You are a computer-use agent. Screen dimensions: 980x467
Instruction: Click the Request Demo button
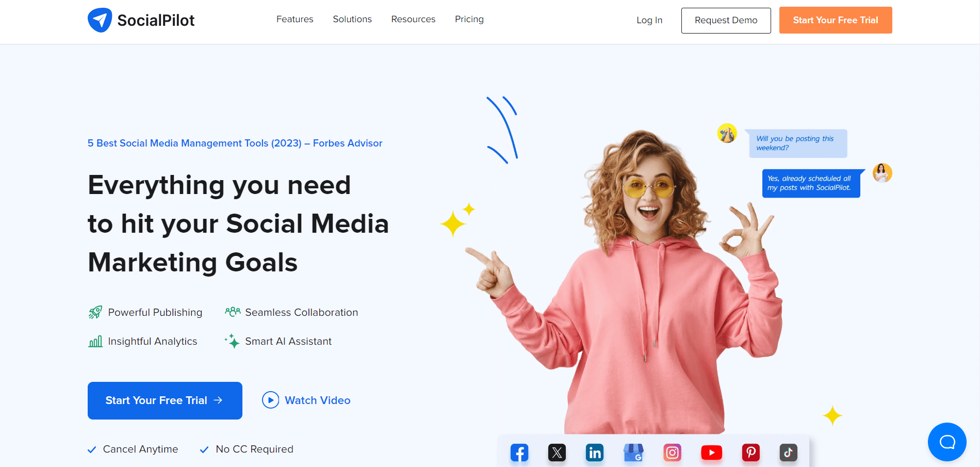[726, 21]
